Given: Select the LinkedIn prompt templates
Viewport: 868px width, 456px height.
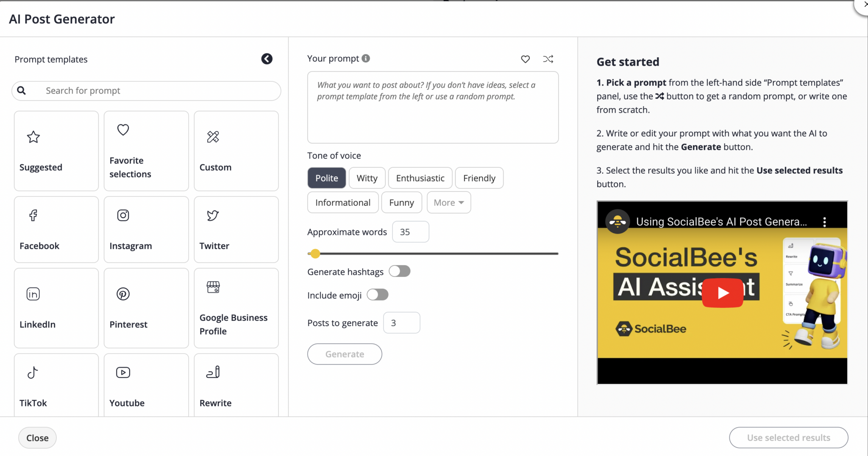Looking at the screenshot, I should pyautogui.click(x=56, y=307).
